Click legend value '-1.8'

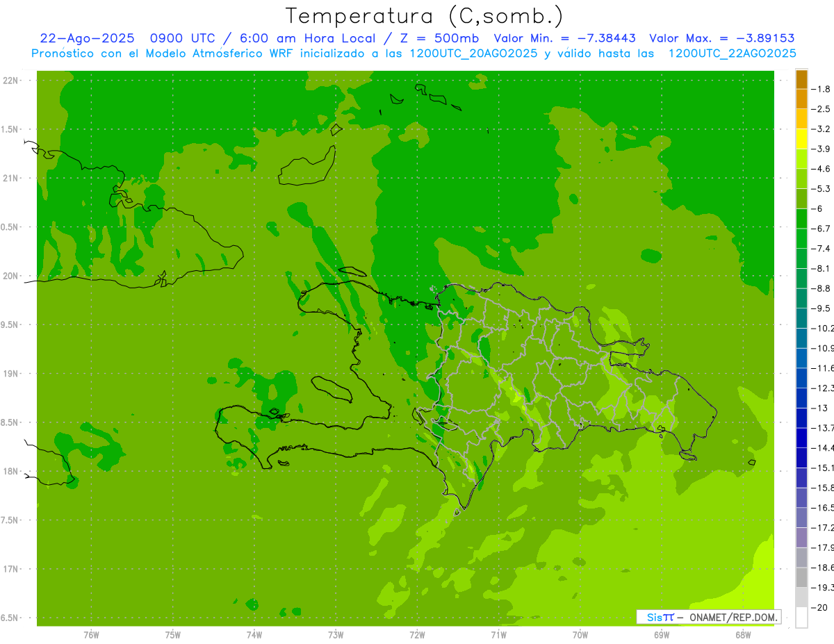tap(821, 89)
